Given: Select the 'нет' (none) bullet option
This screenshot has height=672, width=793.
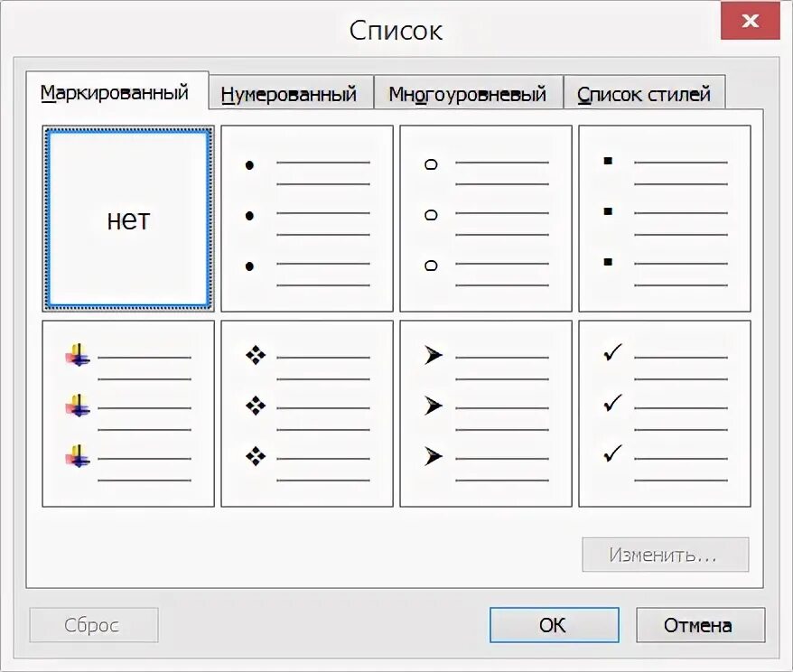Looking at the screenshot, I should pos(128,219).
